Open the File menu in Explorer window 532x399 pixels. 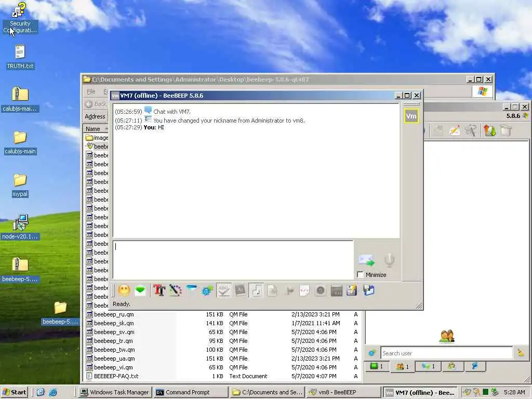tap(91, 91)
